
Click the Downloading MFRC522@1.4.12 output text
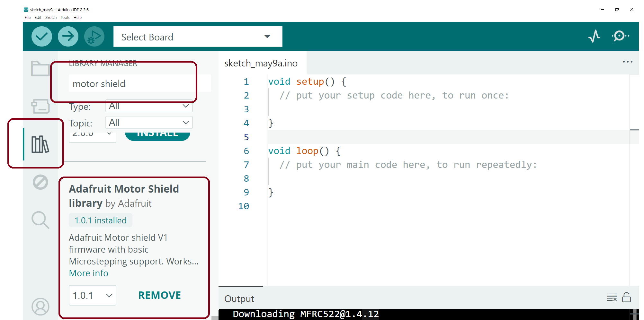[306, 314]
